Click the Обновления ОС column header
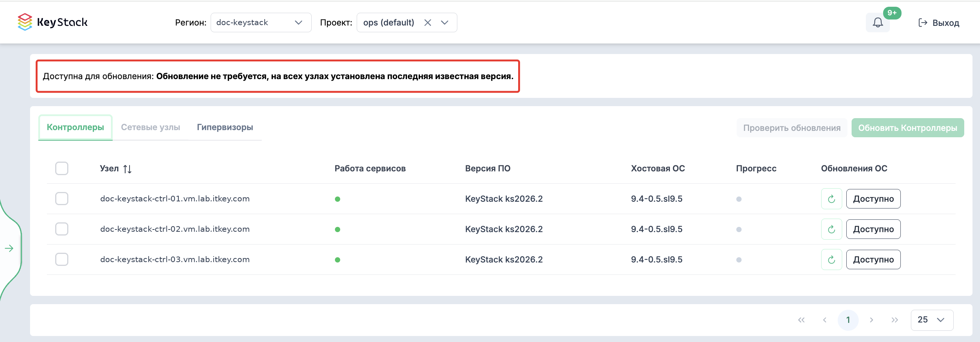This screenshot has width=980, height=342. pos(854,168)
